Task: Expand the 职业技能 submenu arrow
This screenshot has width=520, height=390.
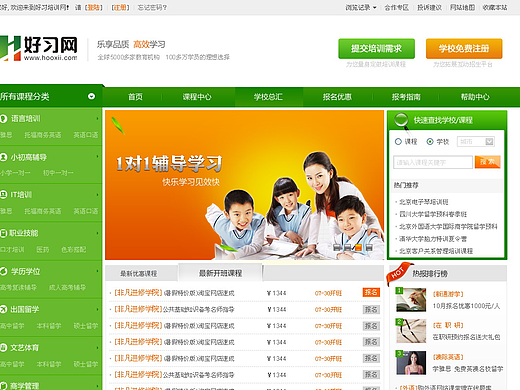Action: pos(97,233)
